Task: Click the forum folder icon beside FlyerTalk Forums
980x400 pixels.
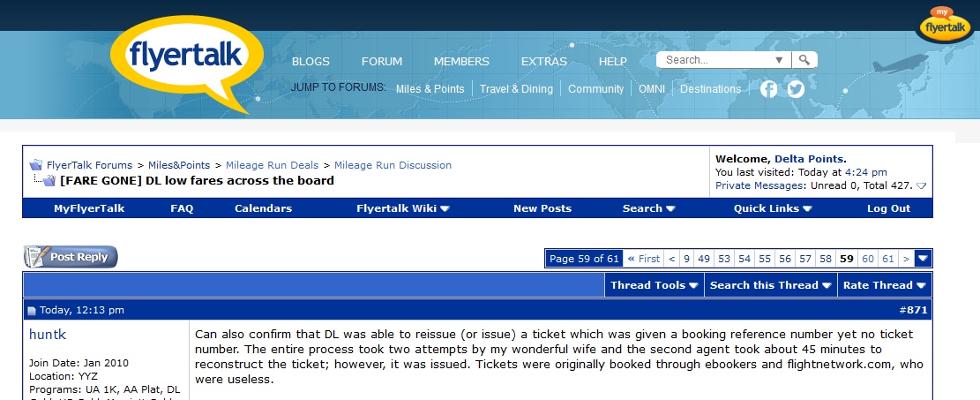Action: pos(36,165)
